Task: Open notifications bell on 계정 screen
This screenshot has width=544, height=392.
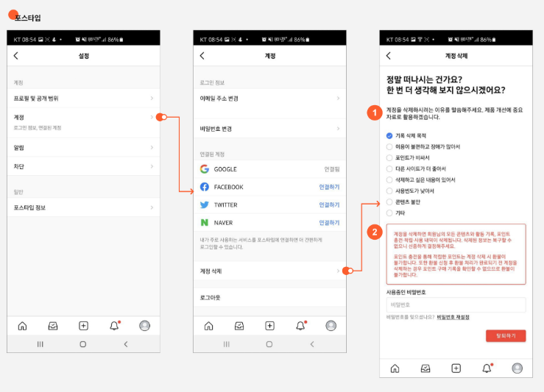Action: (x=300, y=326)
